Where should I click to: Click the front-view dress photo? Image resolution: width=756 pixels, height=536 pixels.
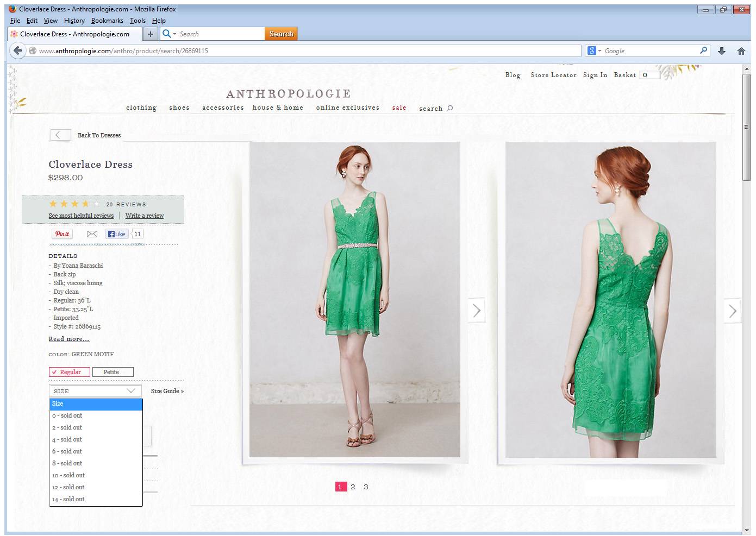(x=355, y=300)
